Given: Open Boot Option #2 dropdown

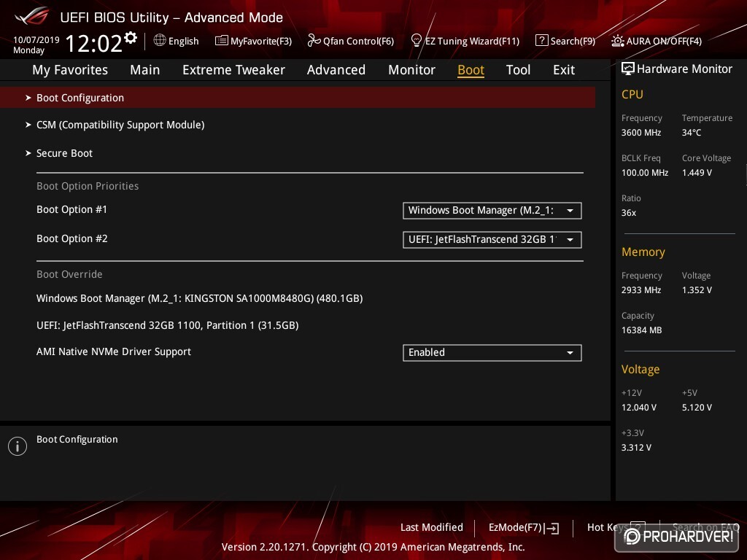Looking at the screenshot, I should (492, 239).
